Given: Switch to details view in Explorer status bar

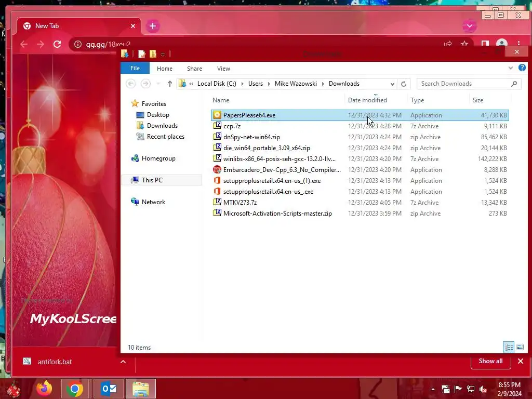Looking at the screenshot, I should (x=509, y=347).
